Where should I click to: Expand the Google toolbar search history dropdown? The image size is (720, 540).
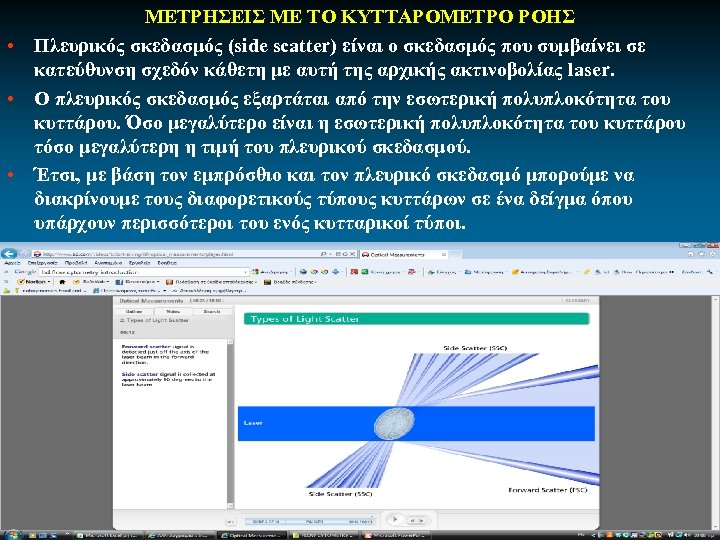pos(246,272)
